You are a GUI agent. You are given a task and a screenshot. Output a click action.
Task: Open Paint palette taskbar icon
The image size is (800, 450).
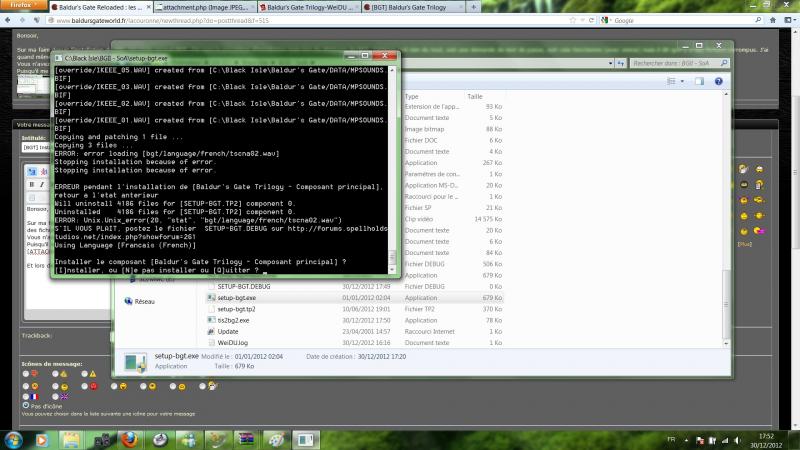tap(276, 440)
